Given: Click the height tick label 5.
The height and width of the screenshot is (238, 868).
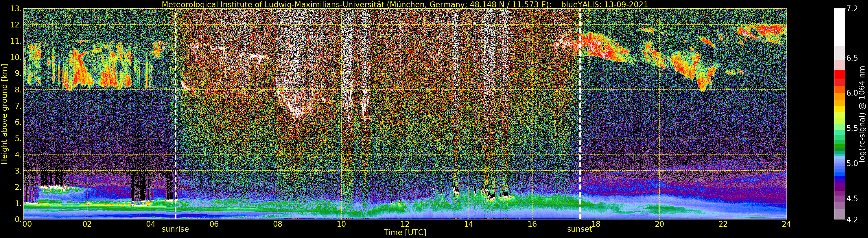Looking at the screenshot, I should coord(18,138).
